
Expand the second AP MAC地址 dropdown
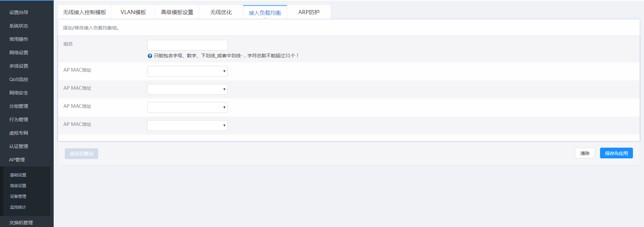[187, 89]
